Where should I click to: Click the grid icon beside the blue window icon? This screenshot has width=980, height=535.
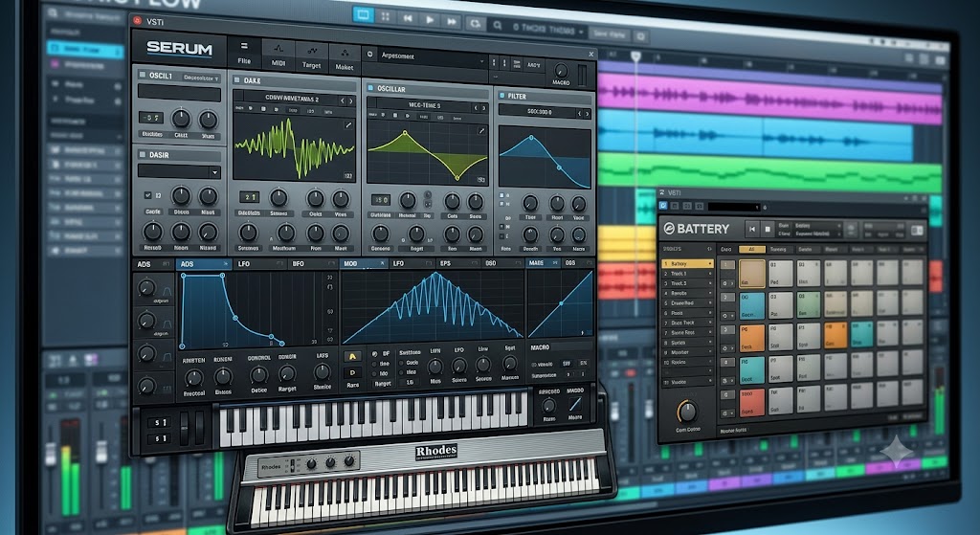coord(386,17)
